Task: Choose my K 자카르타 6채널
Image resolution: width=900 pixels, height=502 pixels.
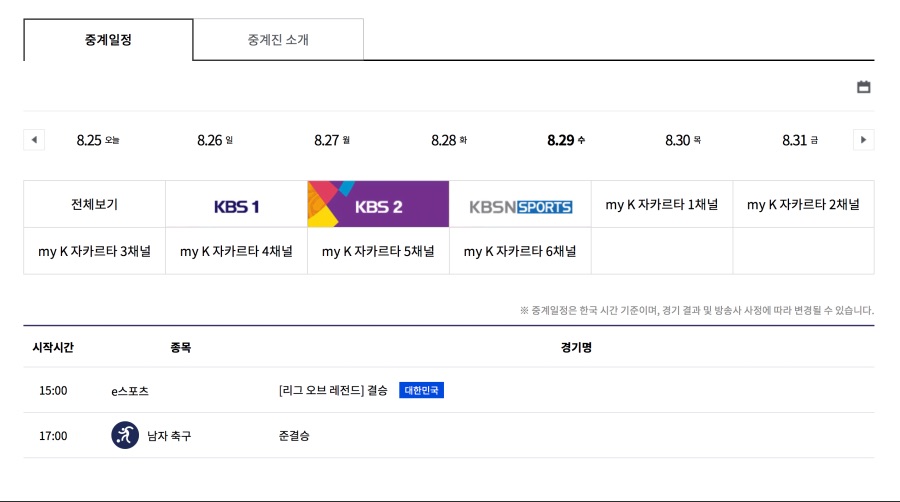Action: 520,252
